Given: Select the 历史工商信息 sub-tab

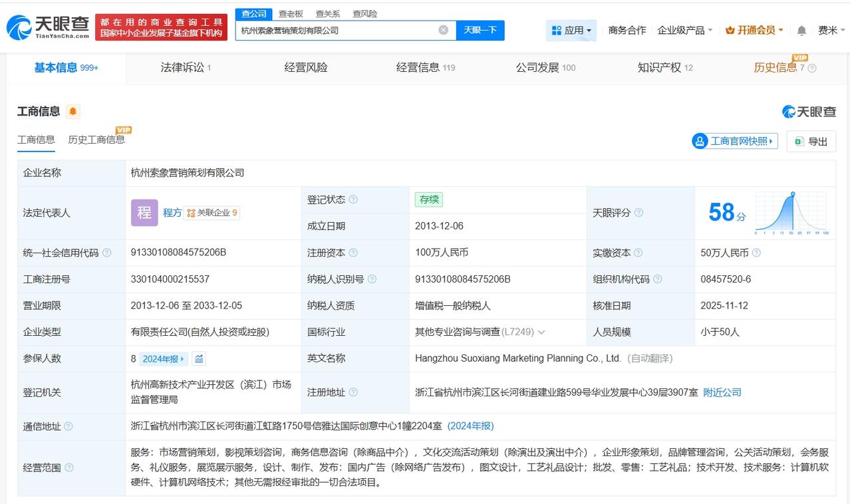Looking at the screenshot, I should tap(96, 140).
